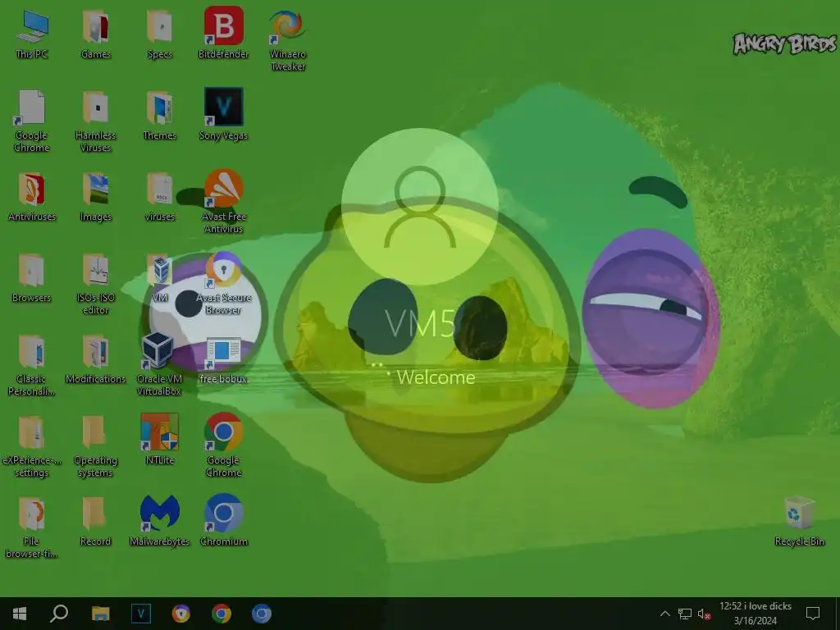Open the Themes folder icon
Viewport: 840px width, 630px height.
160,115
